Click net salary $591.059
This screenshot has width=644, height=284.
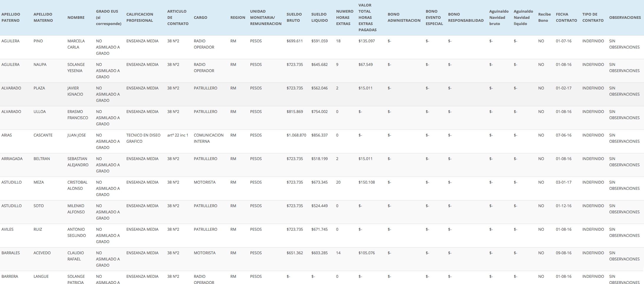(319, 41)
